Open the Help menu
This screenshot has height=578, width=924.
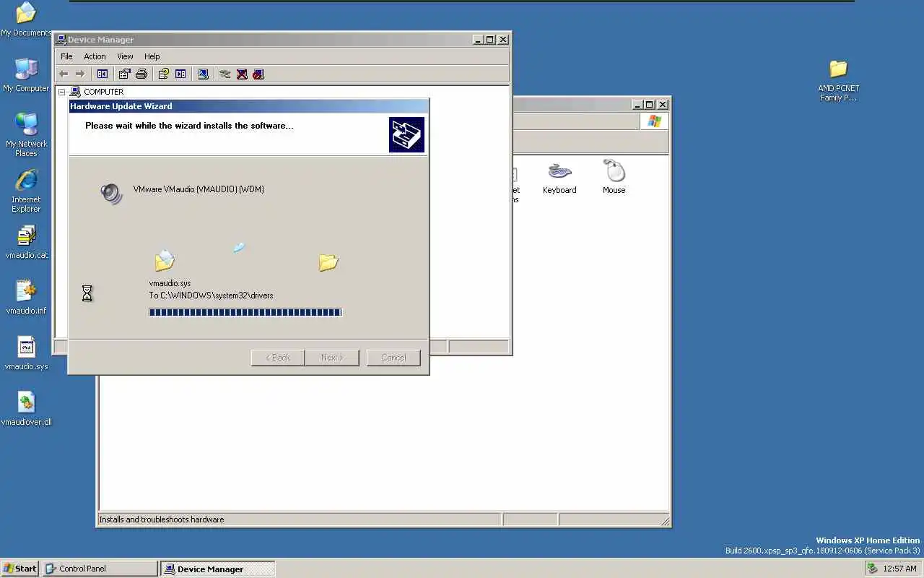[152, 56]
